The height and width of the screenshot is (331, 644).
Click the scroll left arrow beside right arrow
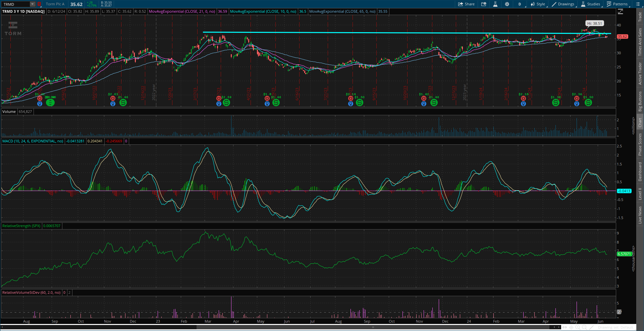pos(554,327)
